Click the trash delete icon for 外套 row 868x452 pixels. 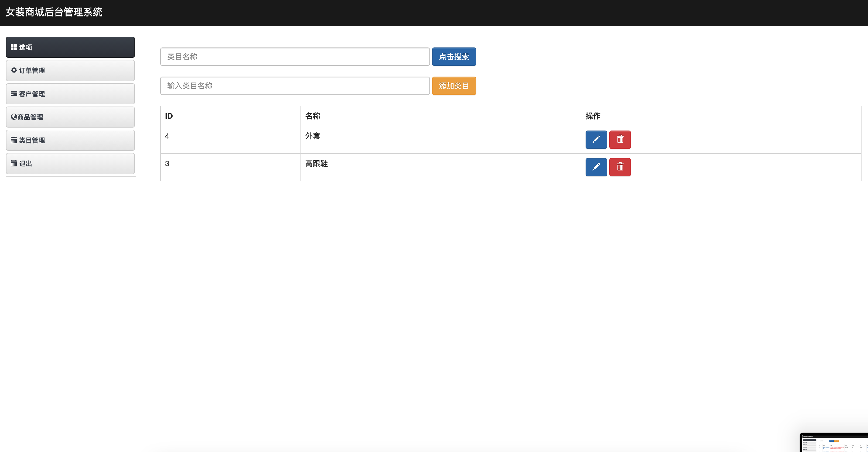click(620, 139)
